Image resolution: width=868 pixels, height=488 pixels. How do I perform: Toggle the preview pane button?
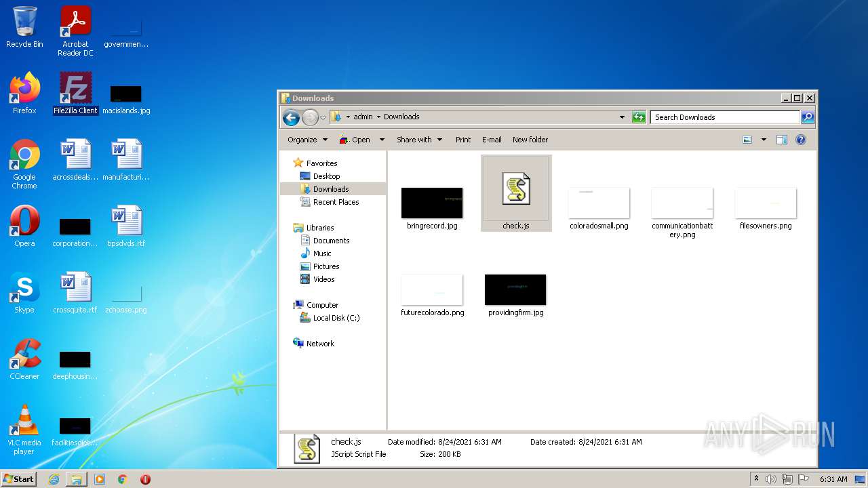pyautogui.click(x=781, y=140)
